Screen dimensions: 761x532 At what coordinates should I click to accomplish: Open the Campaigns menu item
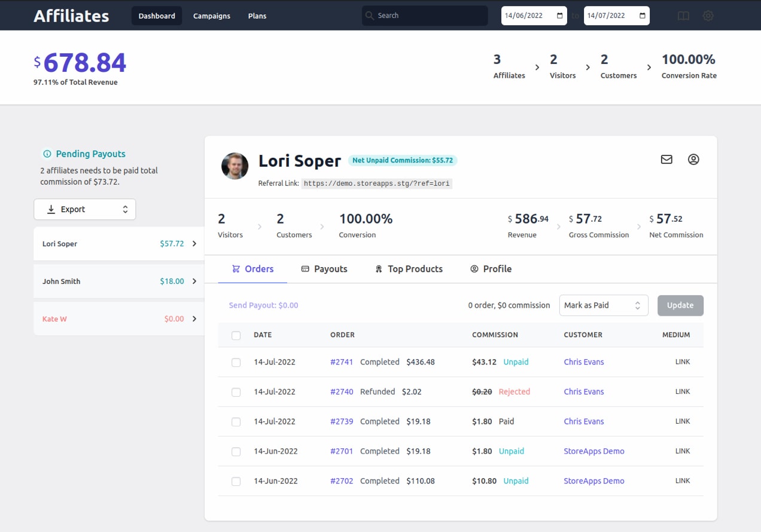(x=211, y=16)
